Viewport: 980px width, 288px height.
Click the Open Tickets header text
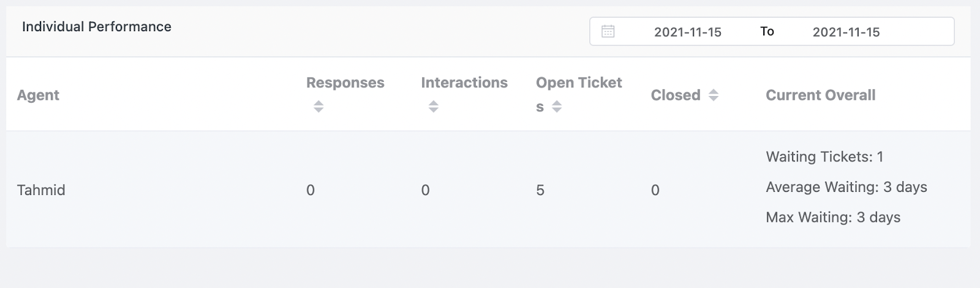(578, 83)
